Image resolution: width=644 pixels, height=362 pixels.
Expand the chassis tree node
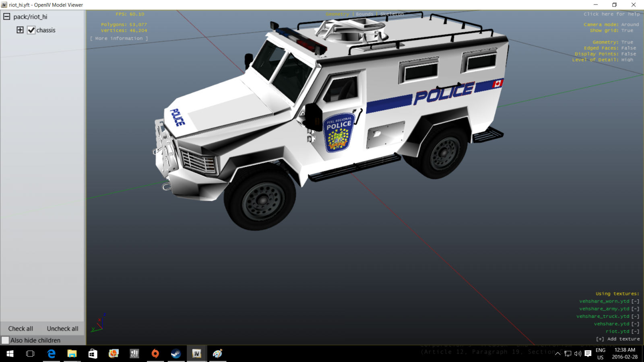pos(20,30)
